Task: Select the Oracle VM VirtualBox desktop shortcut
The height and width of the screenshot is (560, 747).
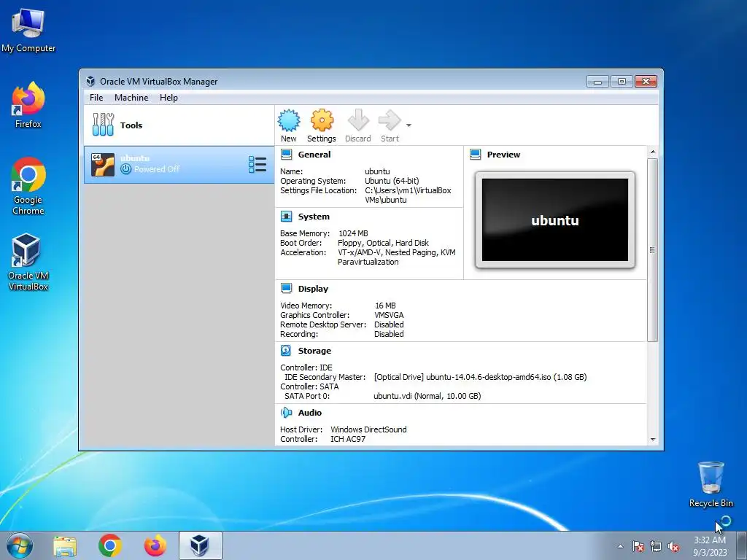Action: point(28,262)
